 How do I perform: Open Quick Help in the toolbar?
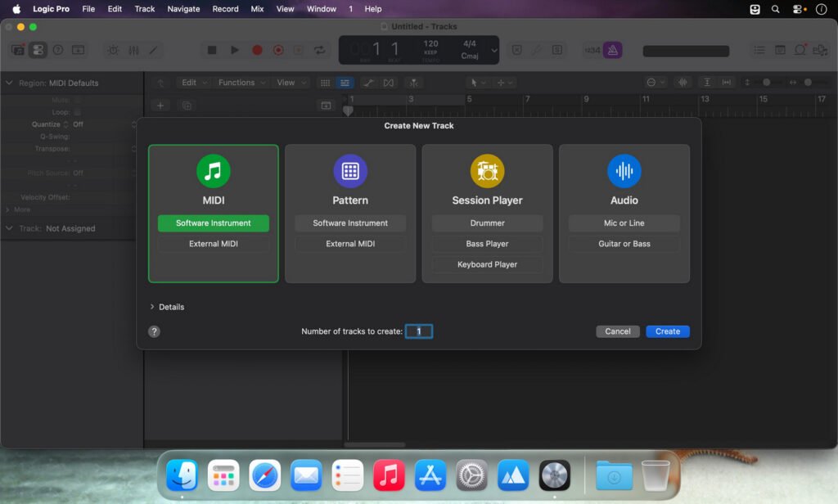[58, 50]
